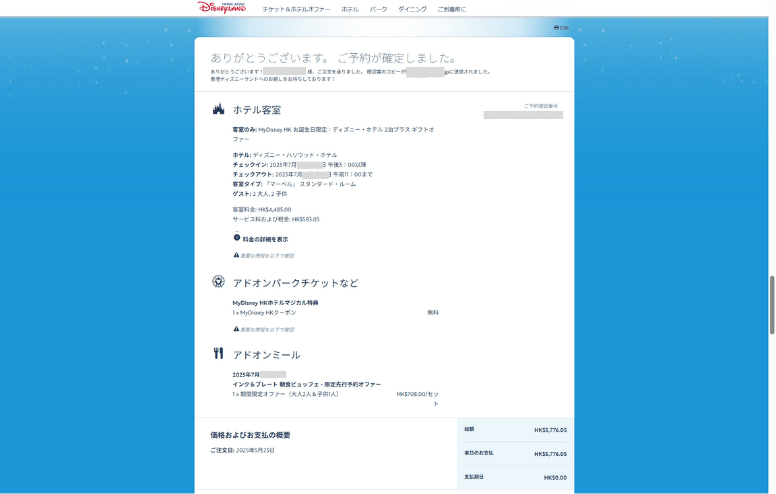The width and height of the screenshot is (776, 494).
Task: Click the Mickey ticket icon beside アドオンパークチケットなど
Action: (x=218, y=282)
